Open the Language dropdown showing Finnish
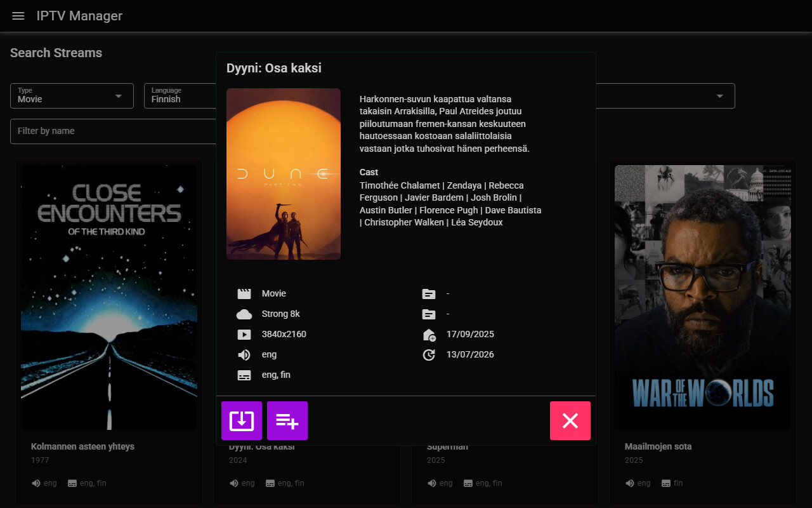The width and height of the screenshot is (812, 508). 180,96
